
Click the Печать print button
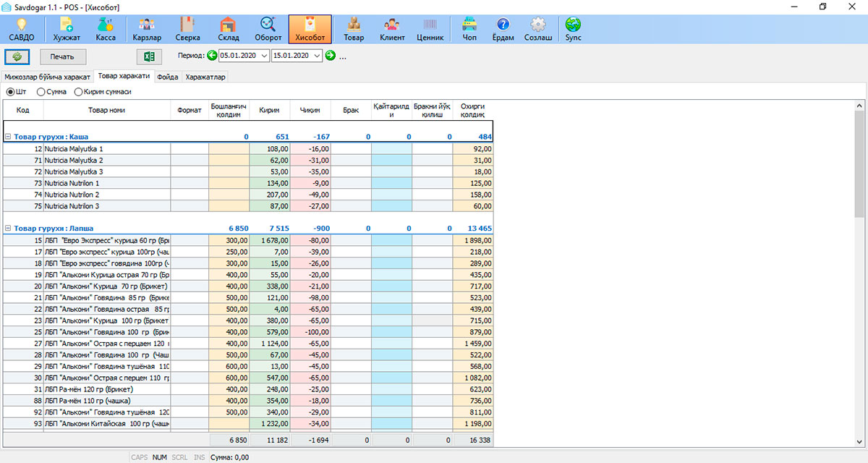(62, 56)
